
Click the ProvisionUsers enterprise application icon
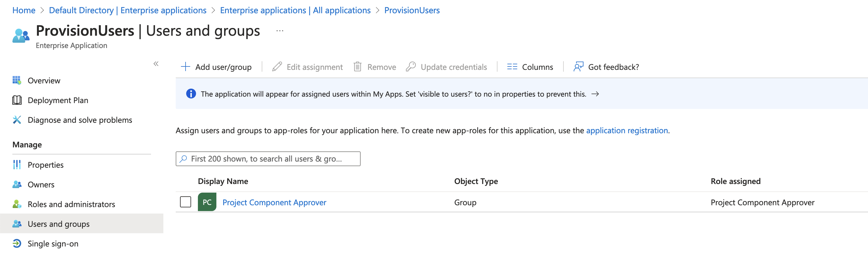point(21,36)
